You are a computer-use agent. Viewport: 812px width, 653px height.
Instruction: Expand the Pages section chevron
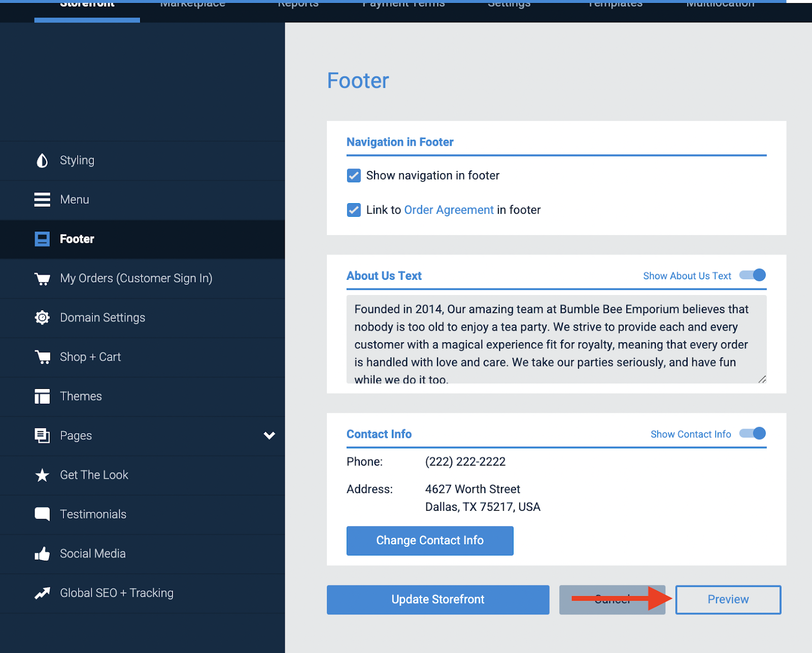pos(269,436)
